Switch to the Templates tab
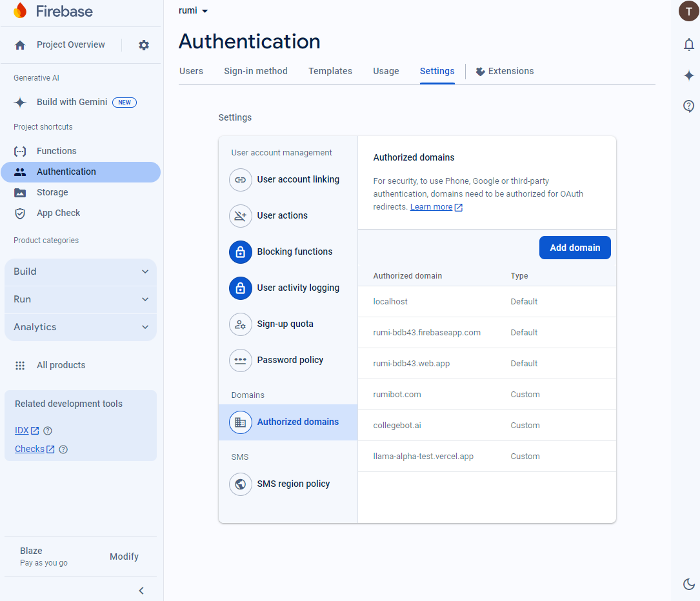 pyautogui.click(x=330, y=71)
